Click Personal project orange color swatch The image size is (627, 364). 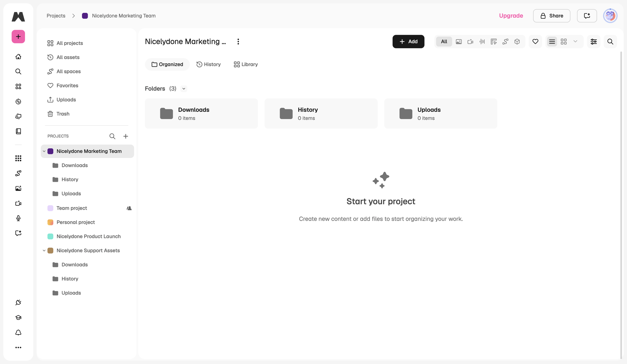coord(50,222)
